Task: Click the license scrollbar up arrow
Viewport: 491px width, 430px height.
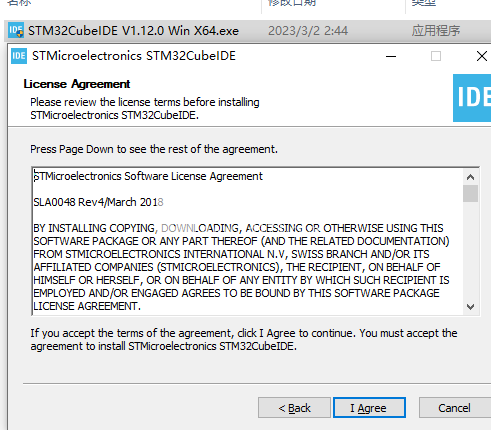Action: pyautogui.click(x=470, y=177)
